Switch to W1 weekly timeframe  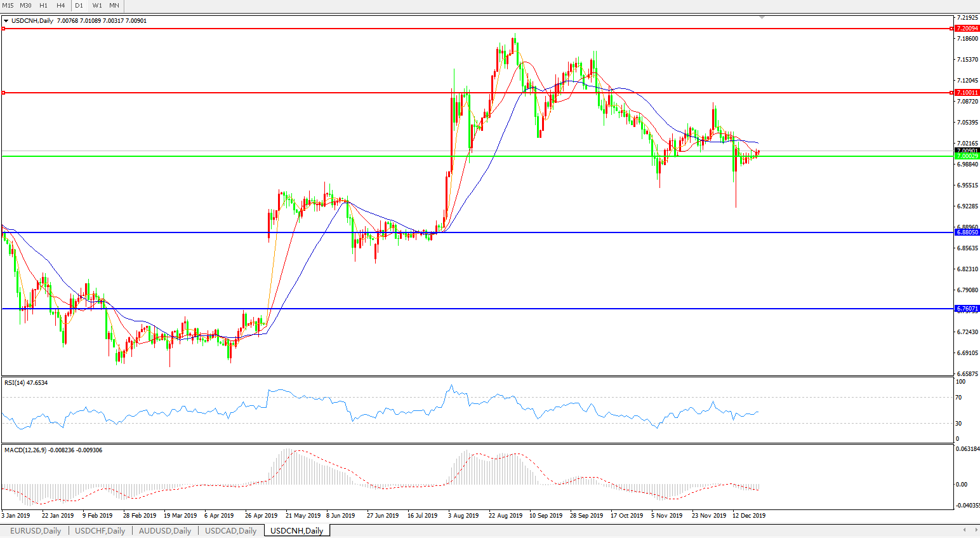pyautogui.click(x=97, y=5)
